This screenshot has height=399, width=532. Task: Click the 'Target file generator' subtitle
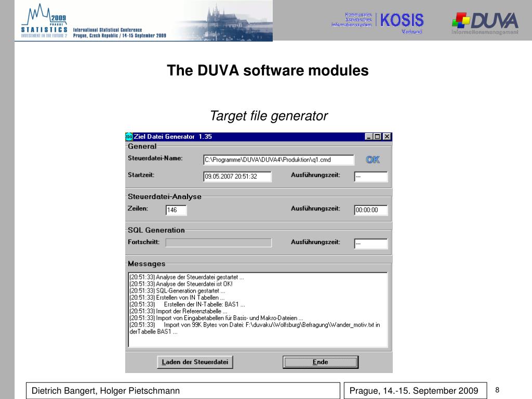coord(269,116)
